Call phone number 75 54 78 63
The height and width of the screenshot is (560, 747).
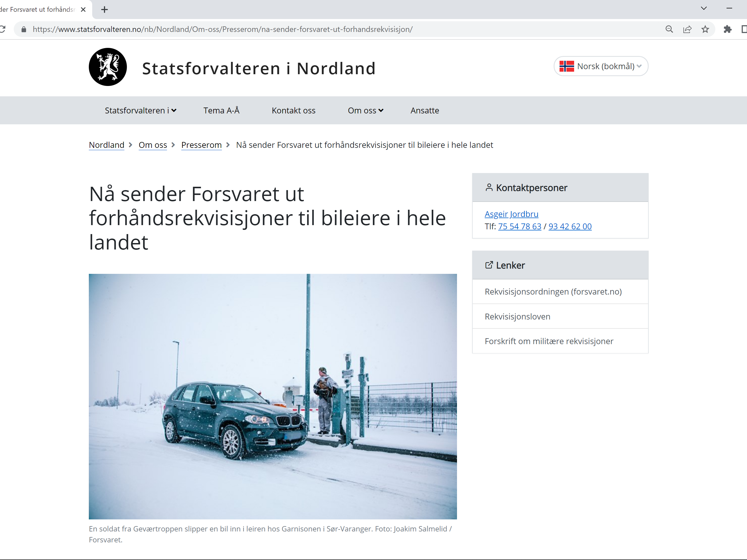[519, 227]
